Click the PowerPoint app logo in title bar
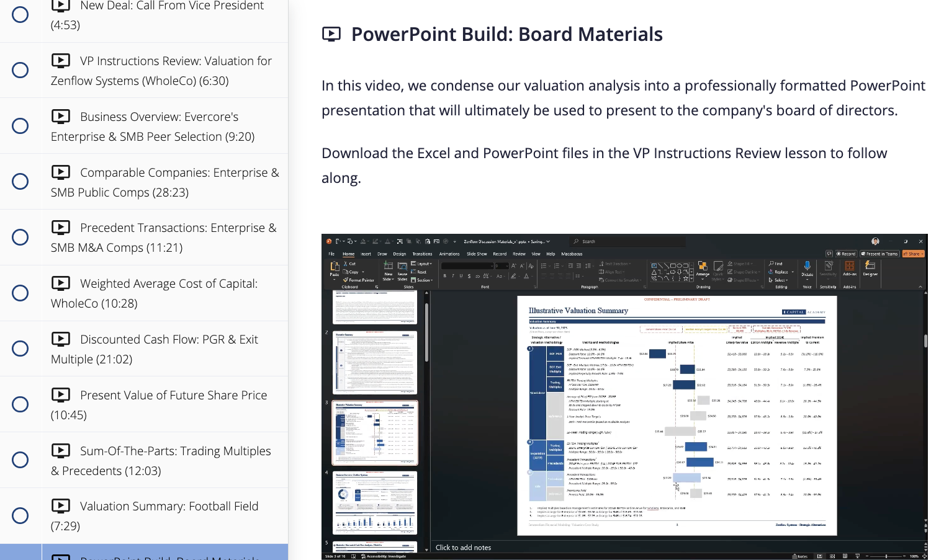 [x=329, y=241]
